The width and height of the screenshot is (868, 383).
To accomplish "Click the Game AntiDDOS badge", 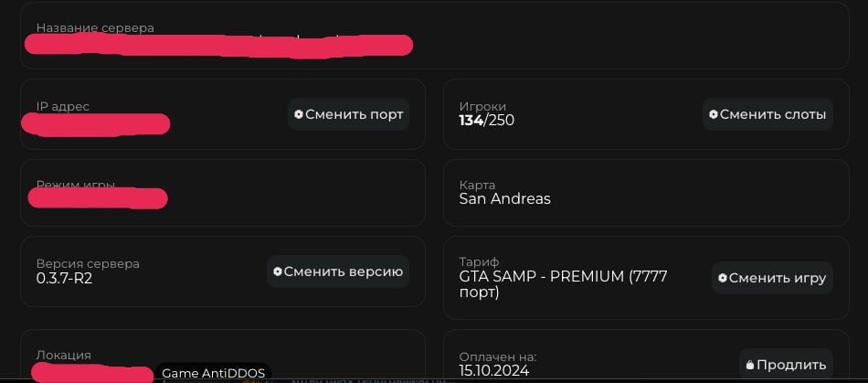I will coord(213,373).
